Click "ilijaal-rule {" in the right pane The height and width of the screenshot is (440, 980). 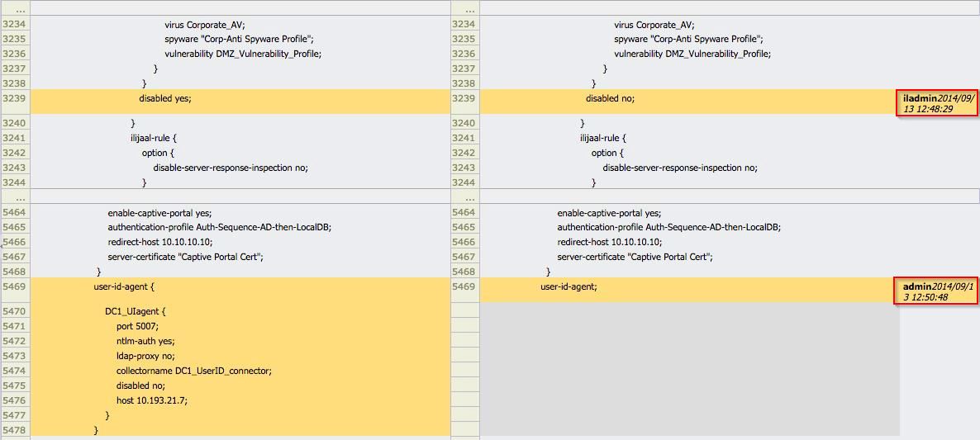click(x=602, y=138)
